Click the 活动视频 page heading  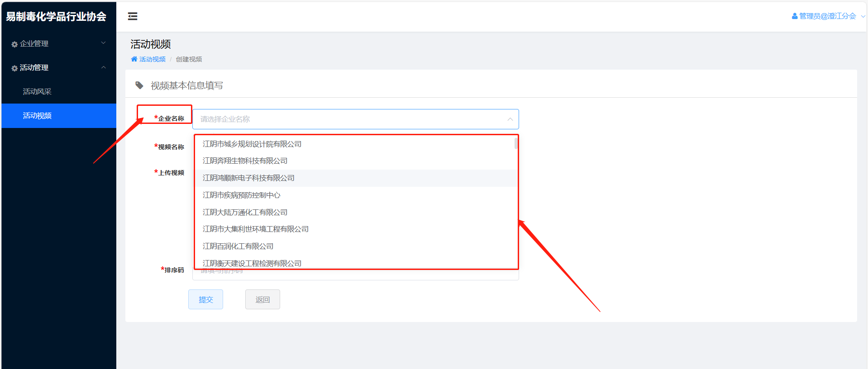[x=151, y=44]
